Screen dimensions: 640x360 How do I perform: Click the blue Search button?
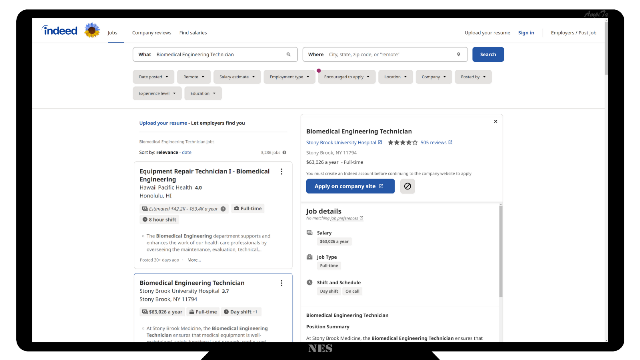click(488, 54)
